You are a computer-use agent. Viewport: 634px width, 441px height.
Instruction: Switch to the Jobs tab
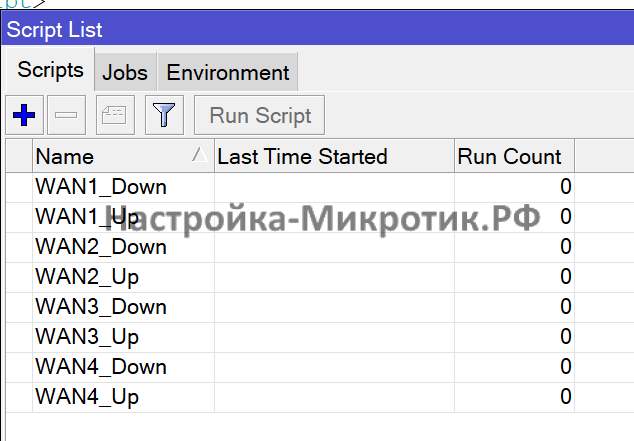[x=125, y=73]
